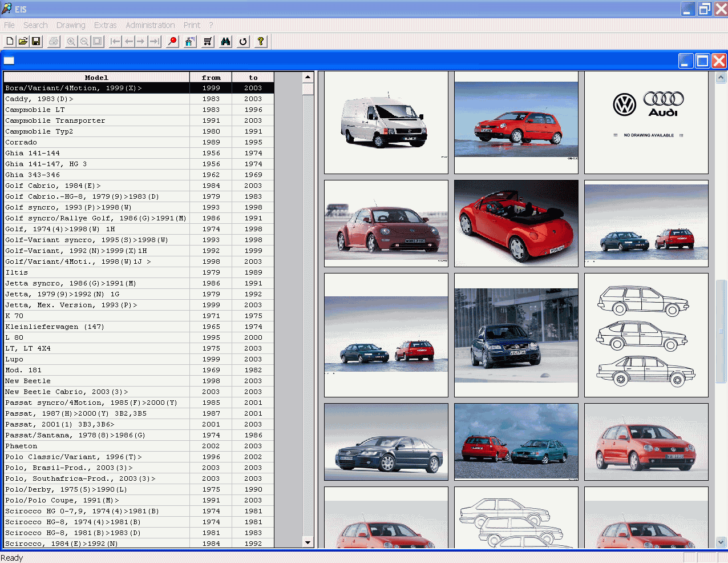Open file with the folder icon
This screenshot has width=728, height=563.
(x=23, y=41)
